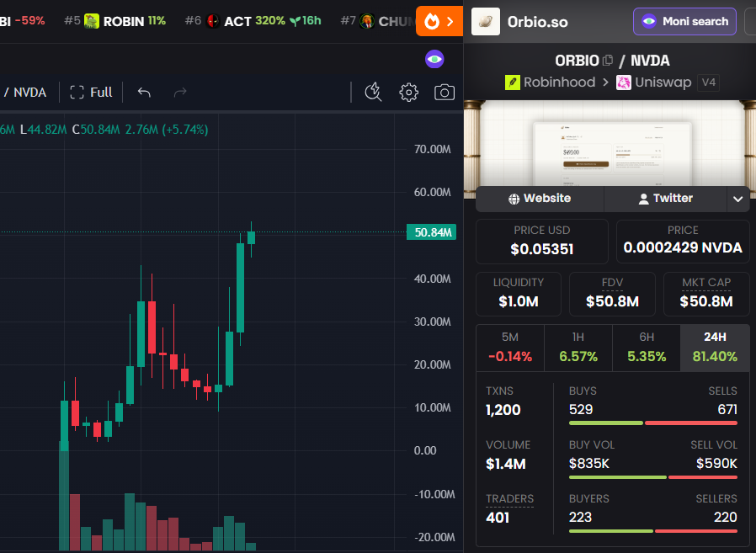Open the ACT 320% trending entry
This screenshot has width=756, height=553.
[253, 21]
